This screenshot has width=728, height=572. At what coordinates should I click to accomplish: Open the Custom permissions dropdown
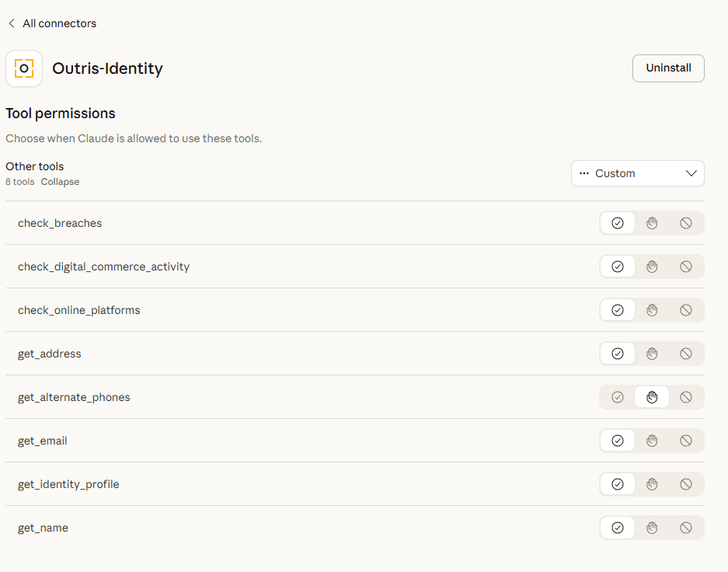tap(637, 173)
